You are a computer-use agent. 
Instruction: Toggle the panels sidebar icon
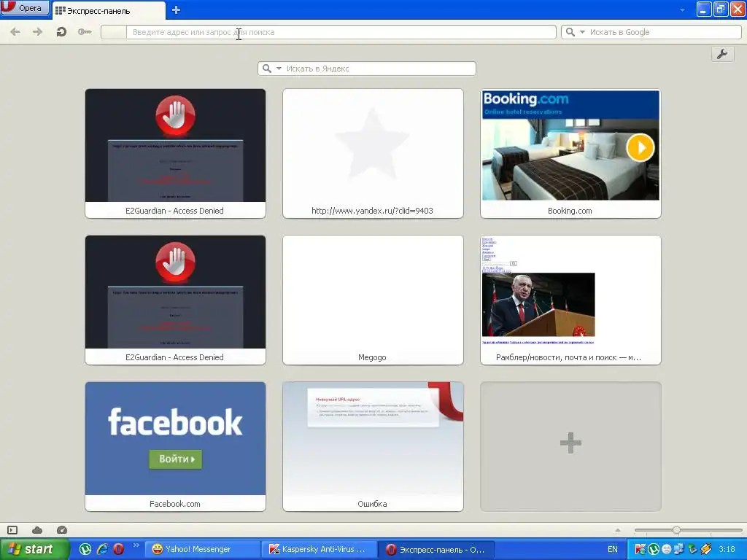[x=12, y=530]
